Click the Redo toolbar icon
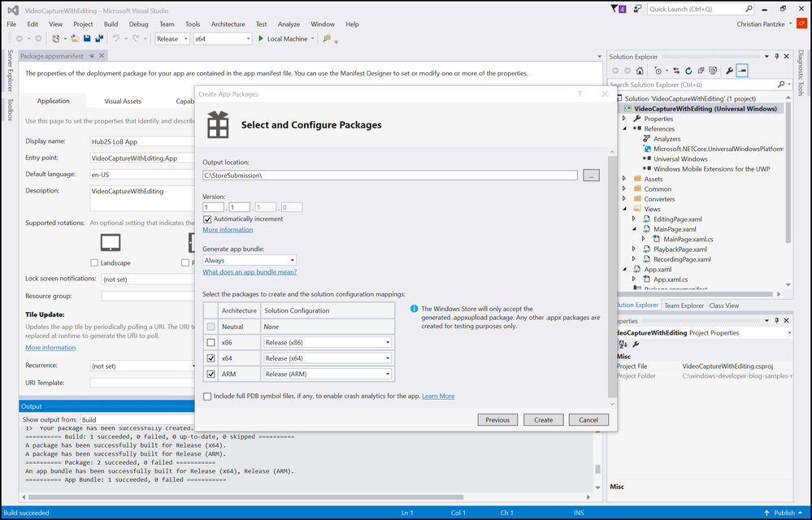This screenshot has height=520, width=812. (136, 39)
